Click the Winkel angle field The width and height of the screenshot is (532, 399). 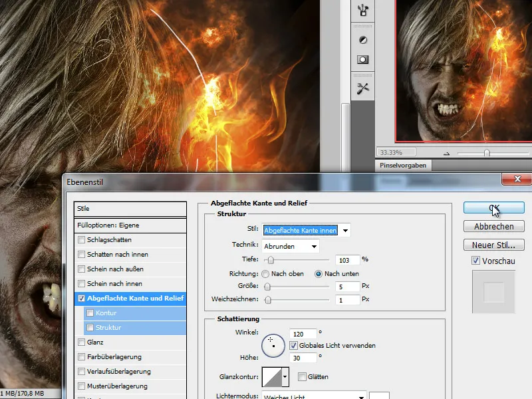pyautogui.click(x=303, y=334)
